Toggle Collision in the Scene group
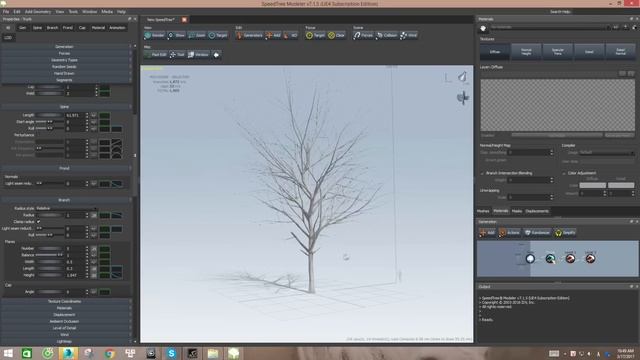640x360 pixels. coord(387,36)
